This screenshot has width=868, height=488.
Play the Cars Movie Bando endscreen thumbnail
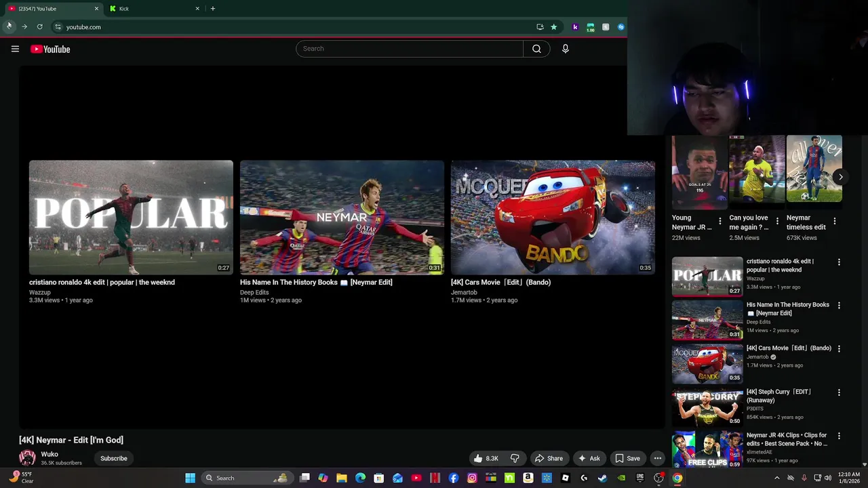tap(553, 217)
